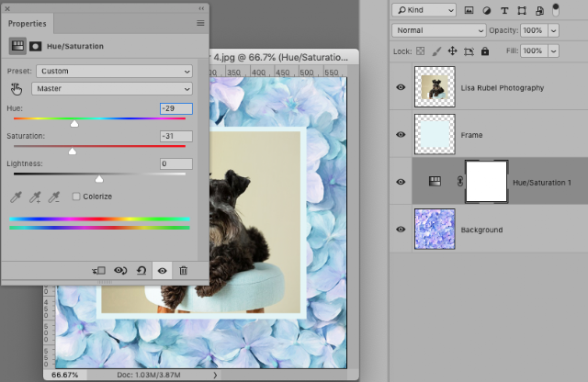This screenshot has width=588, height=382.
Task: Click the Fill percentage field
Action: [x=534, y=51]
